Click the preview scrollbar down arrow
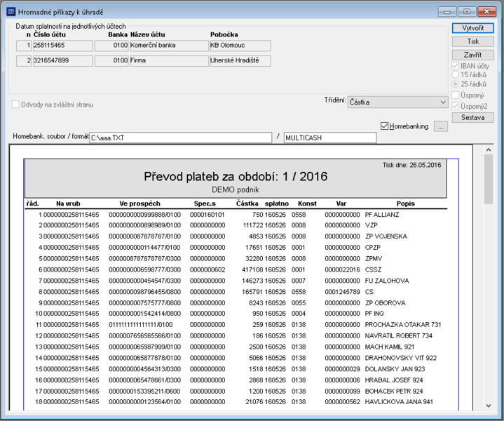 (x=489, y=406)
